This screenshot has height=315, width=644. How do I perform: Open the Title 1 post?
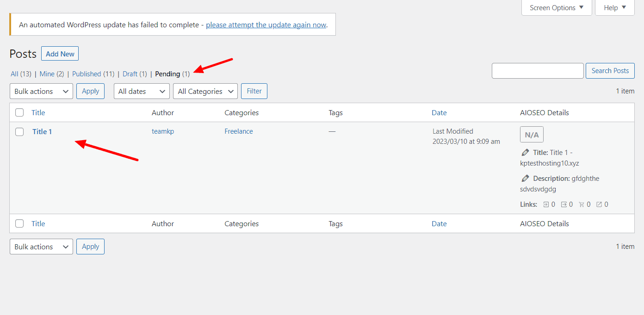click(42, 132)
